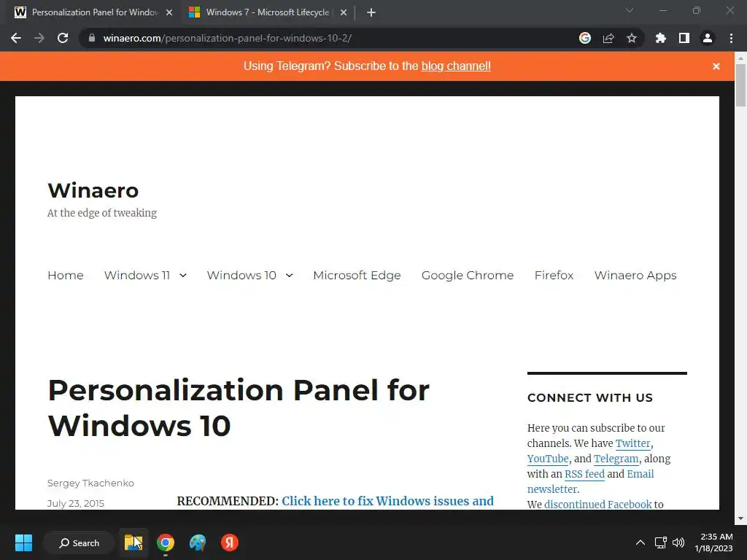Open the blog channel link
Screen dimensions: 747x560
[456, 66]
